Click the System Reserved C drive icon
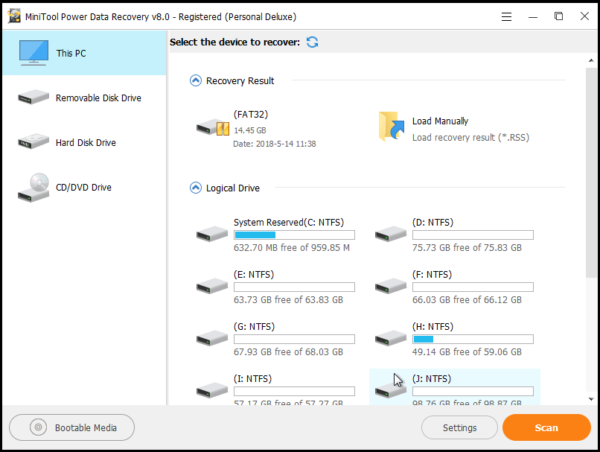 pyautogui.click(x=212, y=233)
